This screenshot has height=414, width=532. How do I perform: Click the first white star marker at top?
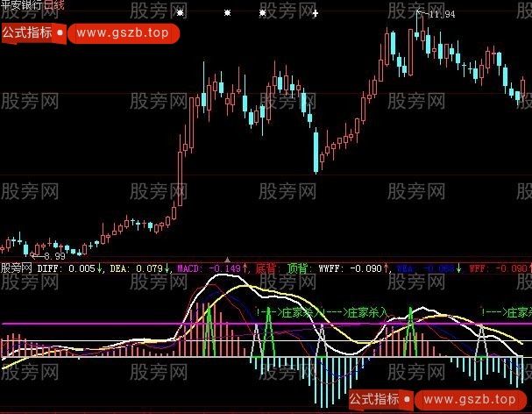point(181,13)
